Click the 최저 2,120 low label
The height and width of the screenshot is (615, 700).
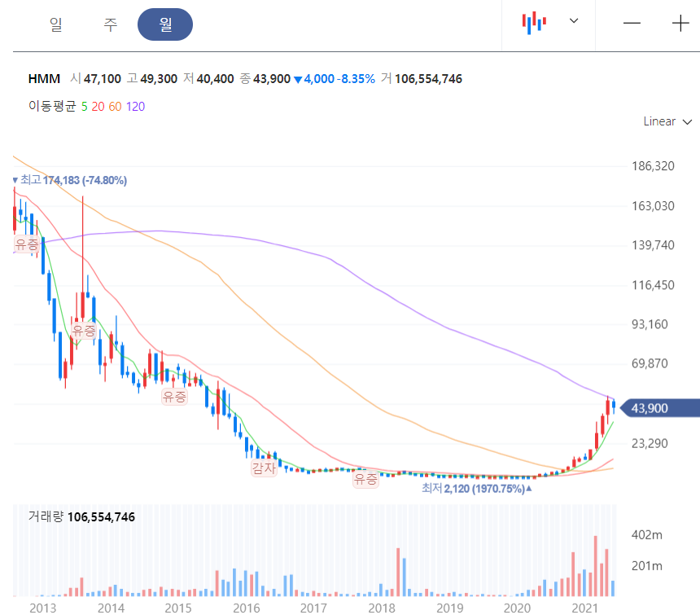pos(477,488)
